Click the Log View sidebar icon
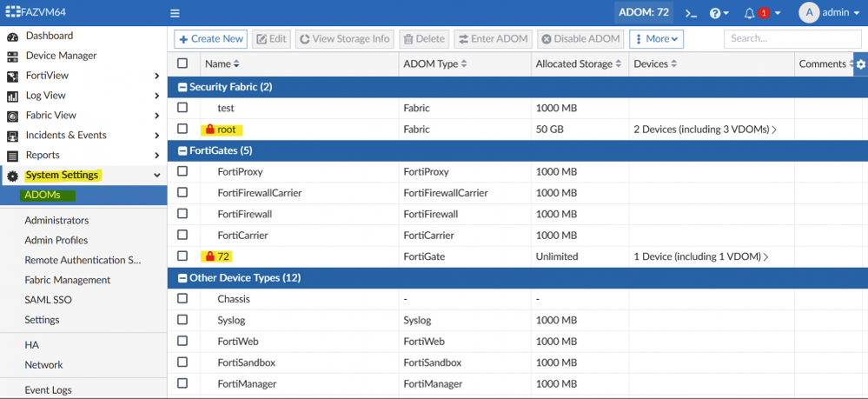 coord(12,96)
